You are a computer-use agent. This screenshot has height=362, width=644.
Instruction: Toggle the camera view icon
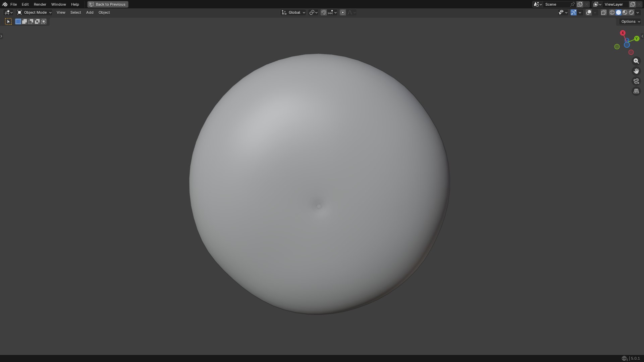[636, 81]
